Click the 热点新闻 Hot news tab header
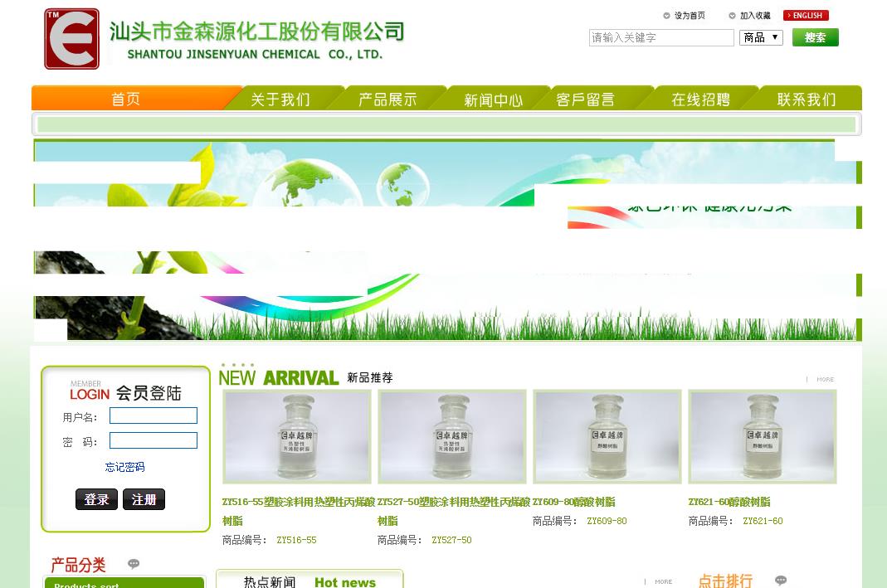 [x=309, y=580]
